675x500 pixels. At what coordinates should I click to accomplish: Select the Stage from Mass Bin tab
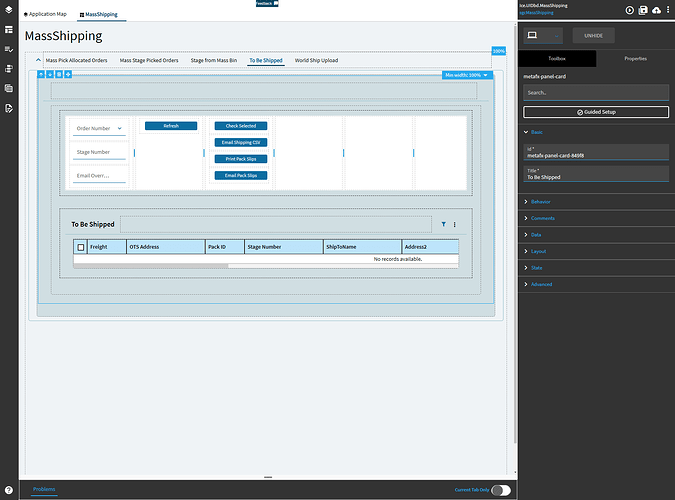tap(214, 60)
